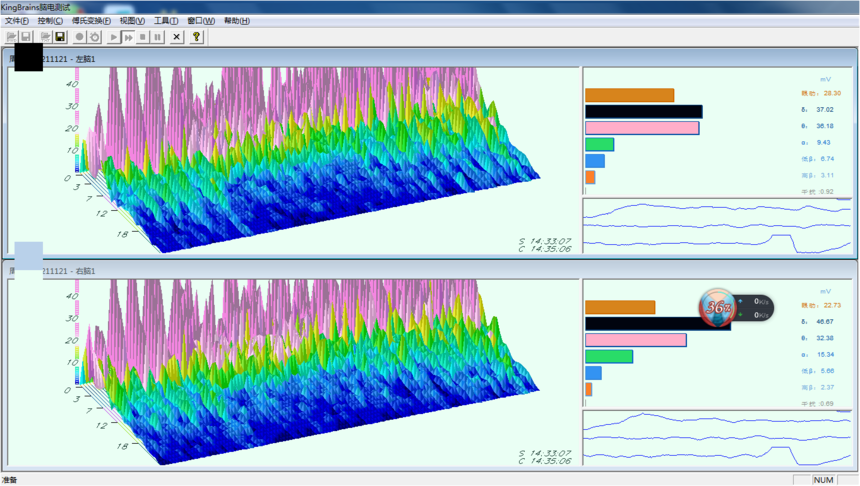Click the 干扰 0.69 value in 右脑1
Image resolution: width=860 pixels, height=486 pixels.
click(817, 404)
